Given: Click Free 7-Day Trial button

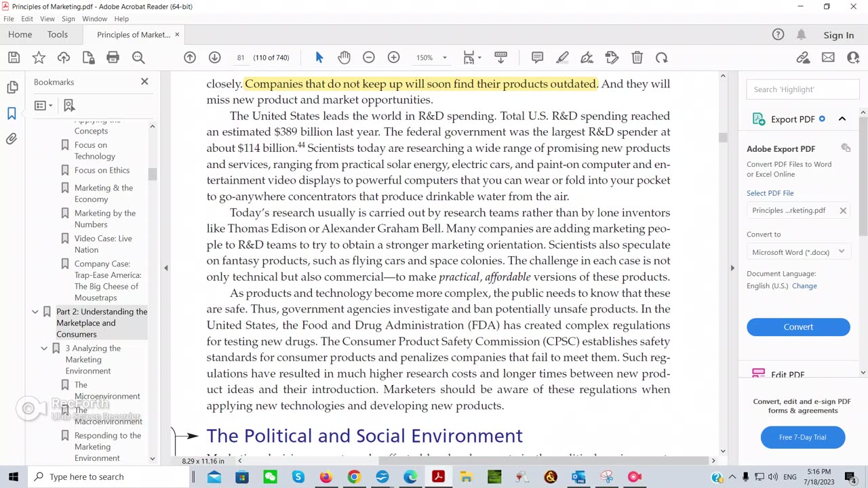Looking at the screenshot, I should [803, 437].
